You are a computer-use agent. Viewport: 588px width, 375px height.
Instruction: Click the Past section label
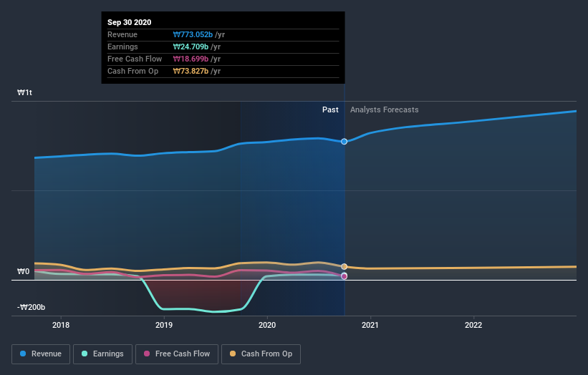click(x=330, y=109)
